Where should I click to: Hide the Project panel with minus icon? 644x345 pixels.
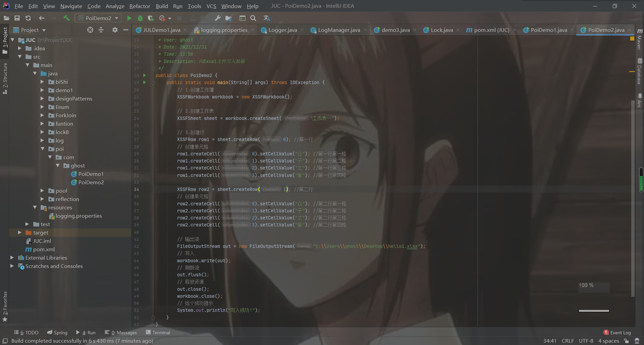tap(126, 30)
